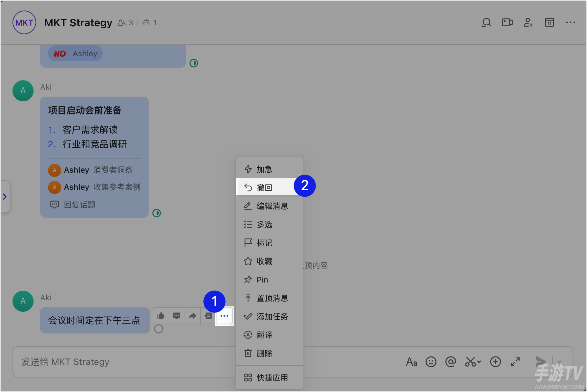This screenshot has width=587, height=392.
Task: Open the emoji picker
Action: pos(431,362)
